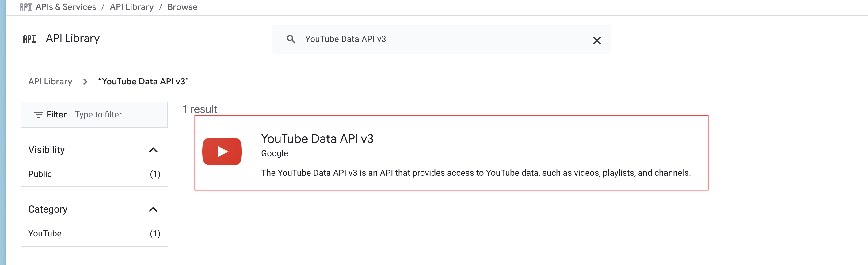Clear the search with X icon
The height and width of the screenshot is (265, 868).
(x=597, y=40)
